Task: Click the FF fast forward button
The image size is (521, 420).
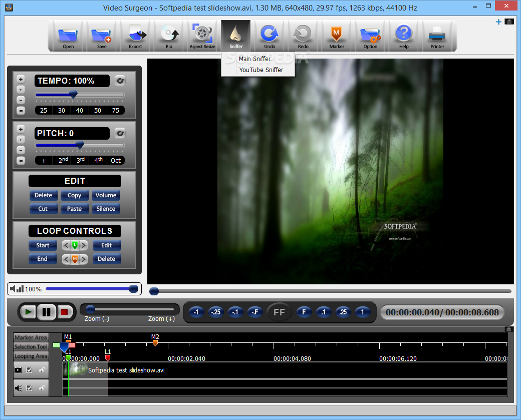Action: click(279, 312)
